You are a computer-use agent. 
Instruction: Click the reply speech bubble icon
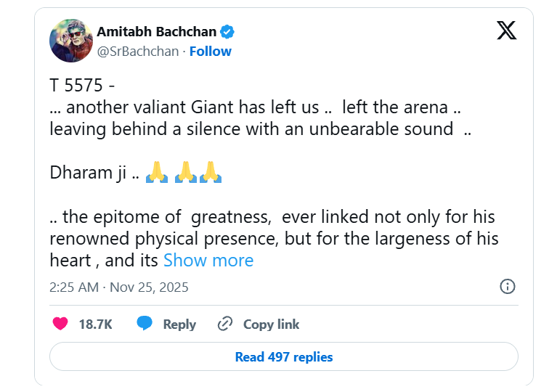coord(145,324)
